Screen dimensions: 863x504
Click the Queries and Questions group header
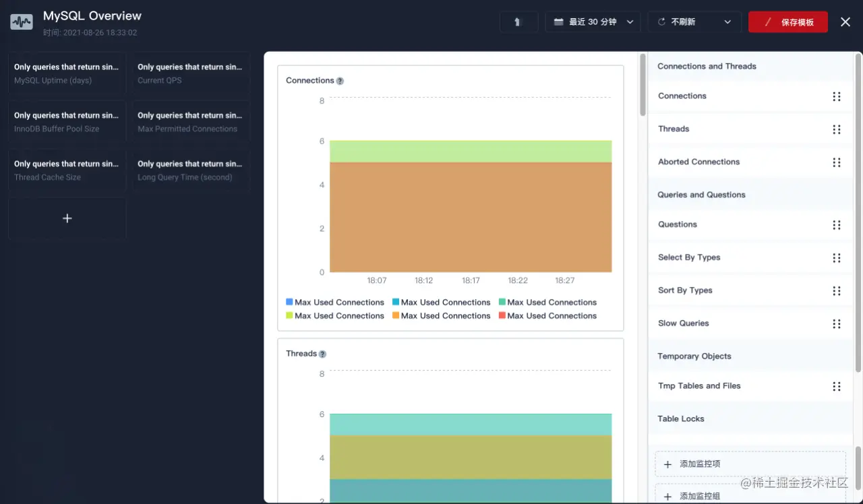(x=750, y=195)
